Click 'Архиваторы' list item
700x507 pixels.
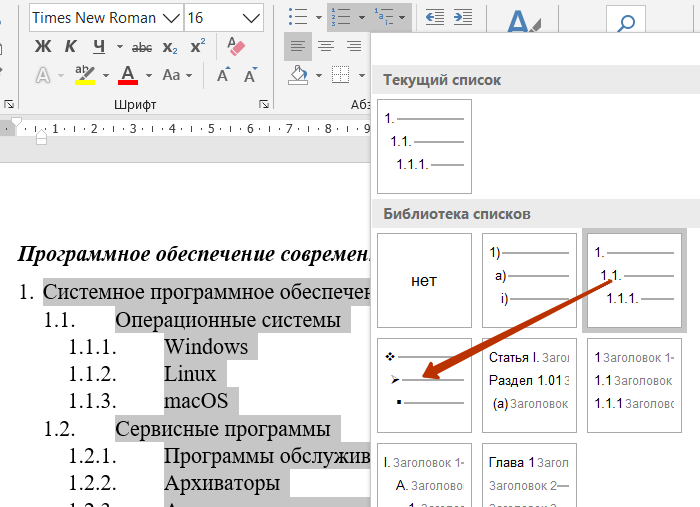coord(222,483)
